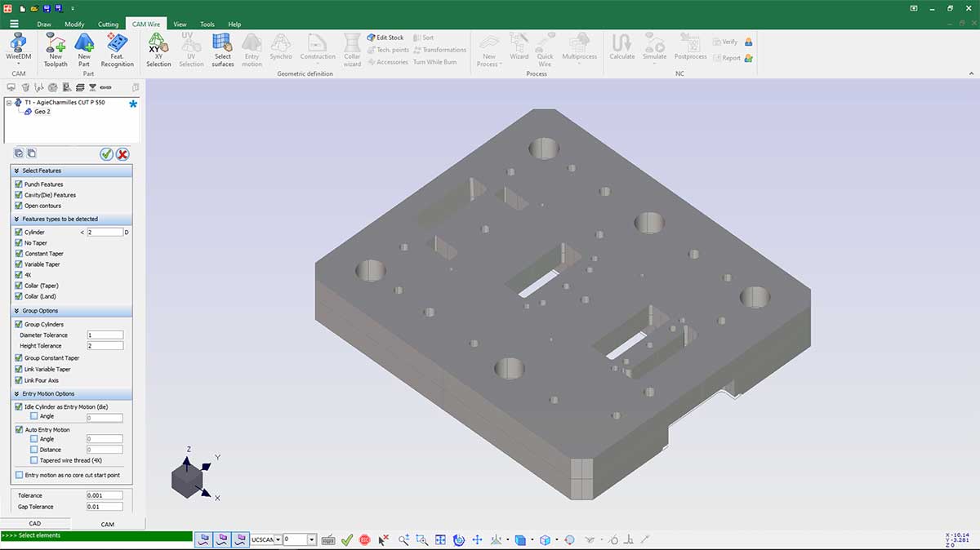Click the red X cancel icon
Viewport: 980px width, 550px height.
coord(122,154)
